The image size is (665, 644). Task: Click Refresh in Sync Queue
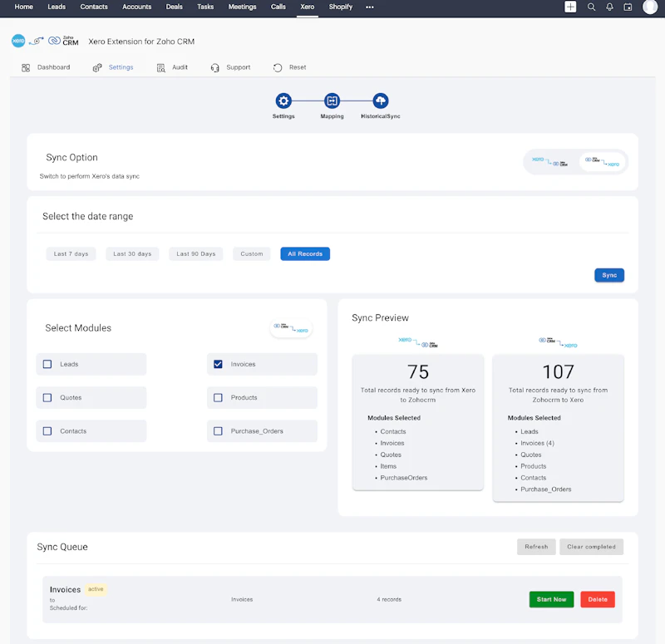click(536, 547)
